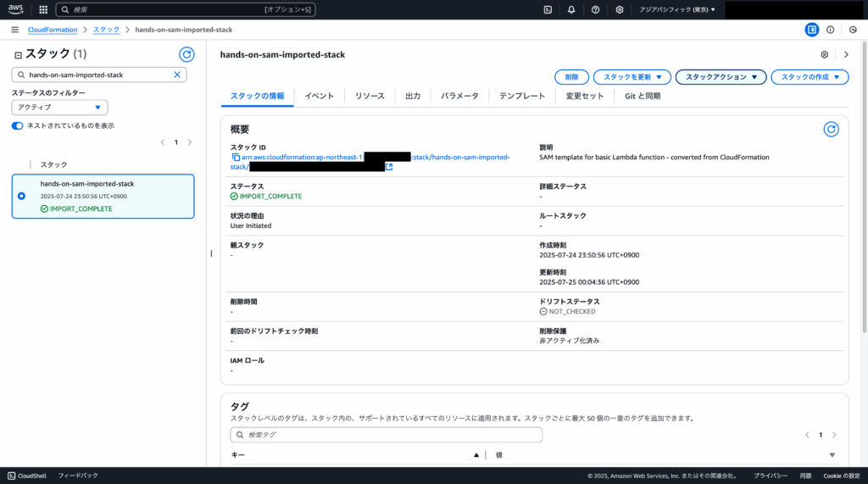Image resolution: width=868 pixels, height=484 pixels.
Task: Launch CloudShell from the top bar
Action: pyautogui.click(x=548, y=9)
